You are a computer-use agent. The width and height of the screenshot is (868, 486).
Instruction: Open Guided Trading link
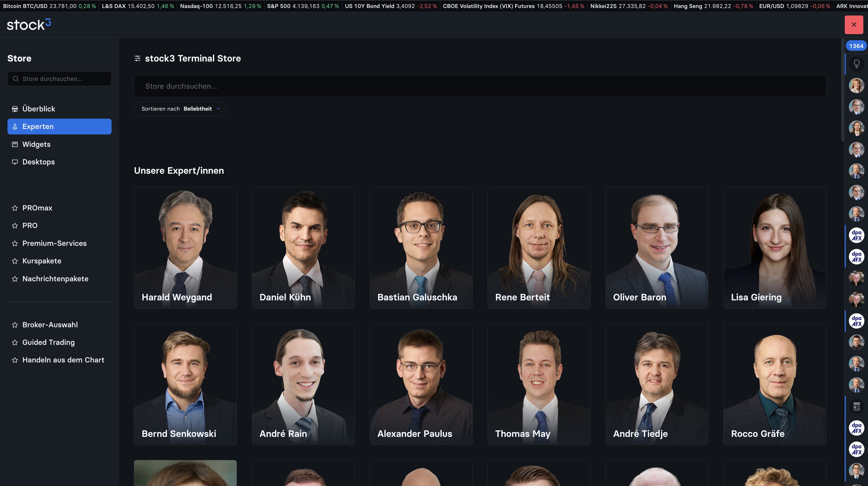[x=59, y=342]
